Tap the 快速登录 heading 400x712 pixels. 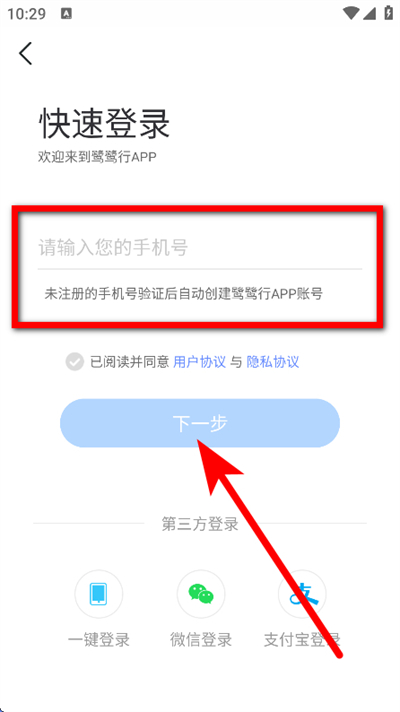click(x=104, y=123)
